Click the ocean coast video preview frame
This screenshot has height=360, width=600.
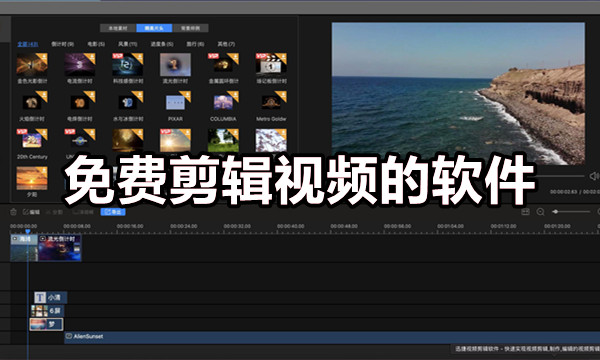click(x=458, y=94)
